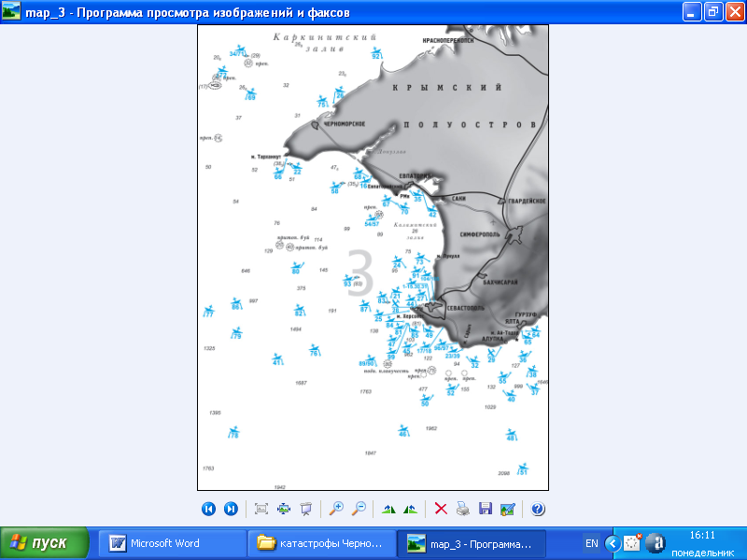Click shipwreck marker 78 on the map
Viewport: 747px width, 560px height.
(233, 432)
